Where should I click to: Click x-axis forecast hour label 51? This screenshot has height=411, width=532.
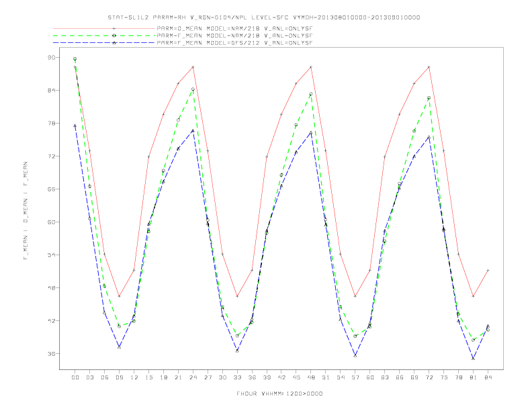tap(326, 377)
